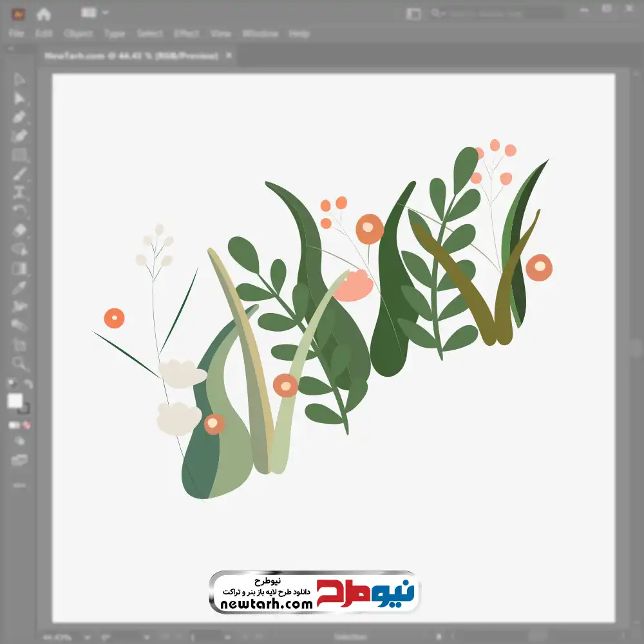Screen dimensions: 644x644
Task: Go to the Home screen icon
Action: (x=43, y=14)
